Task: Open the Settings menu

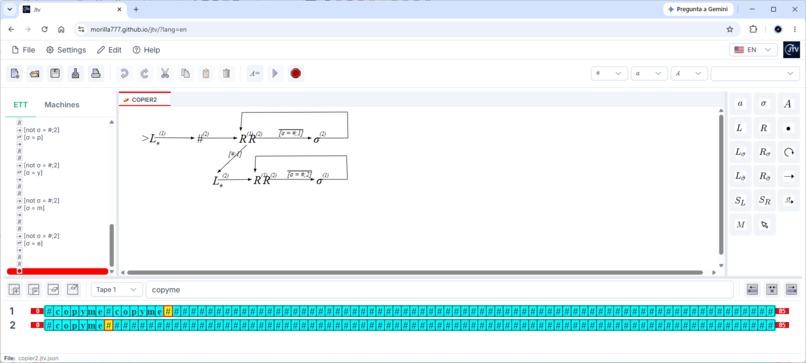Action: 66,50
